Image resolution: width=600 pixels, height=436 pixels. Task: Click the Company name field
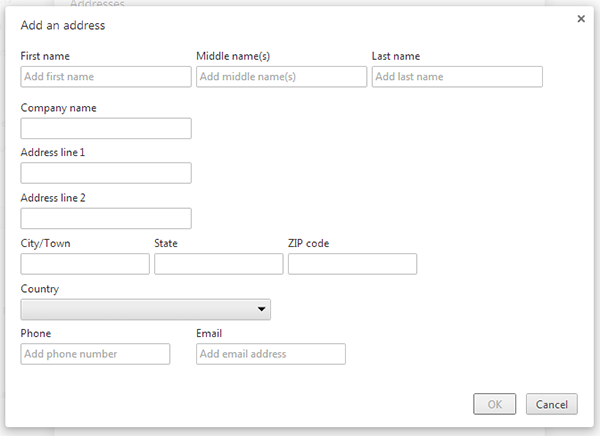106,128
